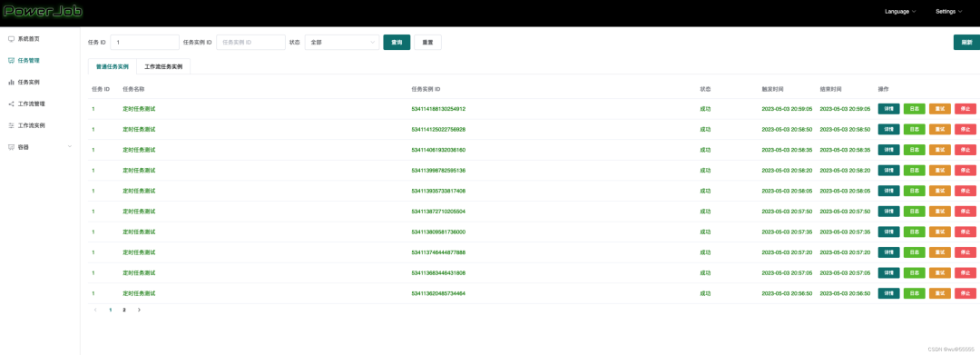The image size is (980, 355).
Task: Click the PowerJob logo
Action: coord(43,11)
